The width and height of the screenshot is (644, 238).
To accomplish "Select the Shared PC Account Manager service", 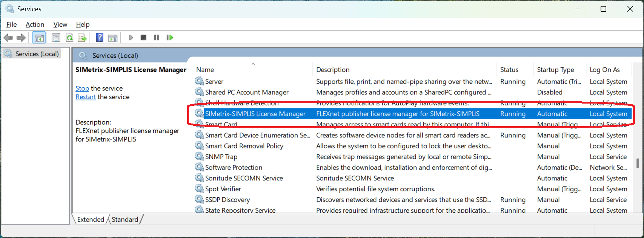I will (247, 92).
